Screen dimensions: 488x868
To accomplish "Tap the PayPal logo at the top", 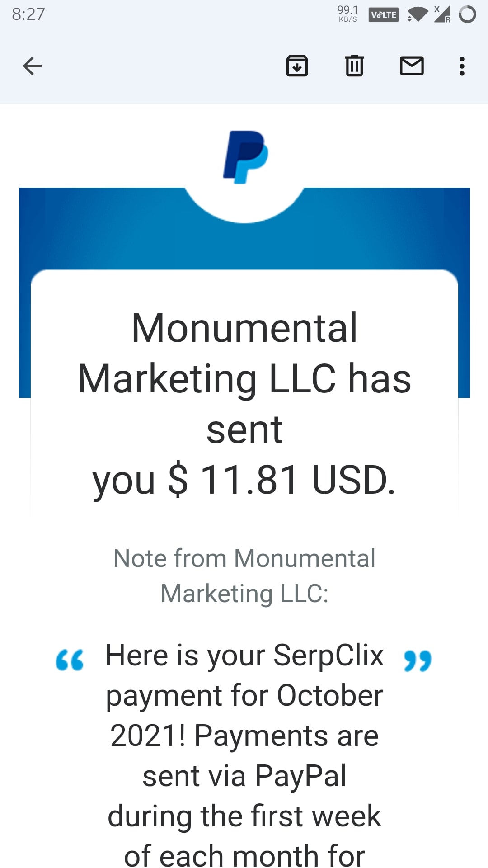I will (x=245, y=157).
